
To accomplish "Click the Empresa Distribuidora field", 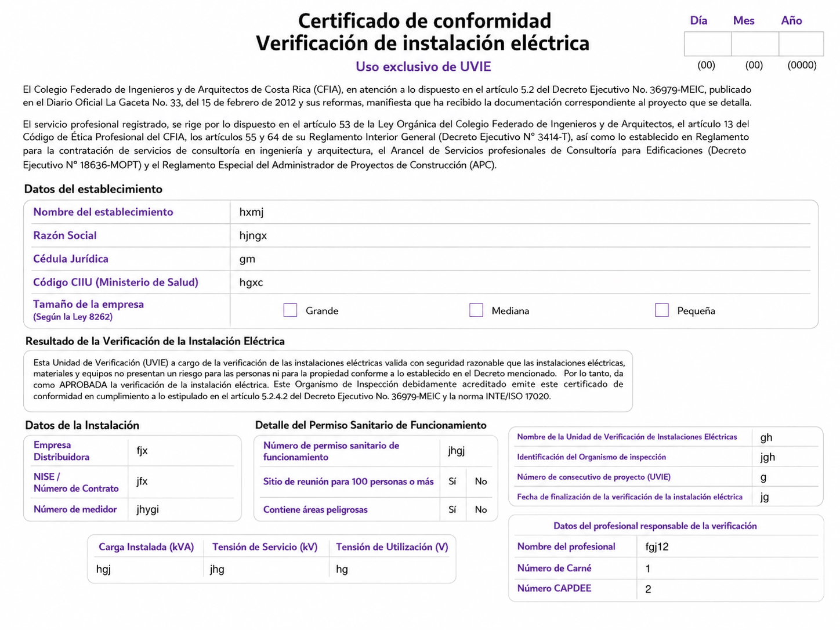I will coord(182,451).
